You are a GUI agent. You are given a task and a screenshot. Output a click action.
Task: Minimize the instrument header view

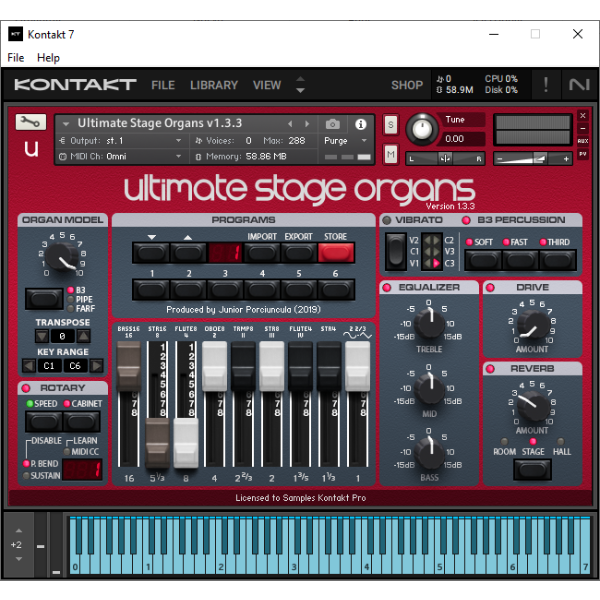[582, 129]
